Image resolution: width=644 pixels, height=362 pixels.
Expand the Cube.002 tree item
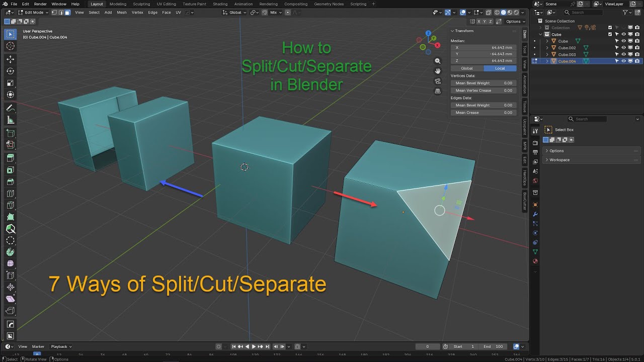tap(547, 48)
